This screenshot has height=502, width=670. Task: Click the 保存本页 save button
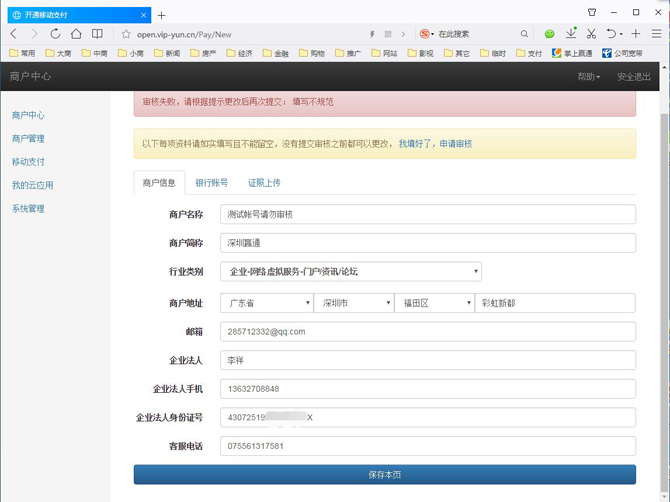click(x=384, y=474)
